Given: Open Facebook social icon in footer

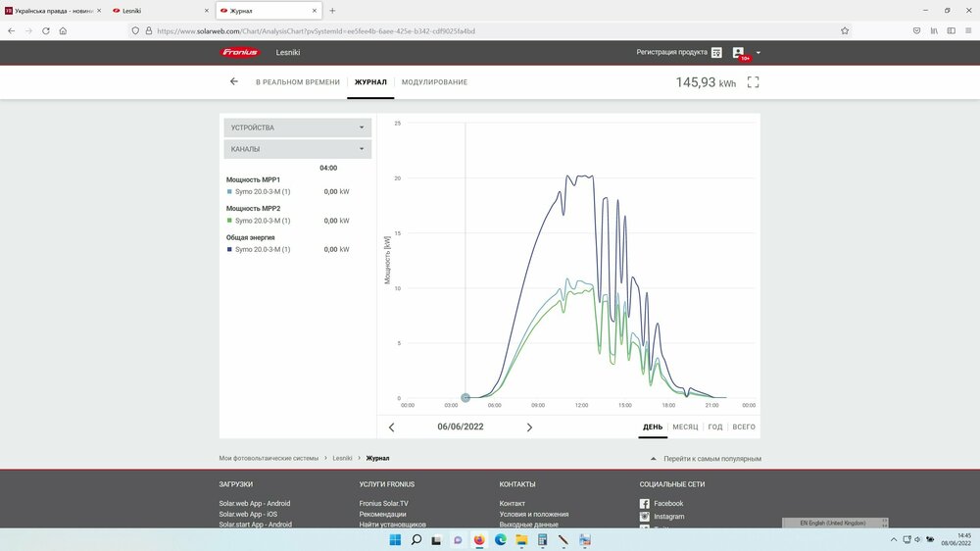Looking at the screenshot, I should pos(645,503).
